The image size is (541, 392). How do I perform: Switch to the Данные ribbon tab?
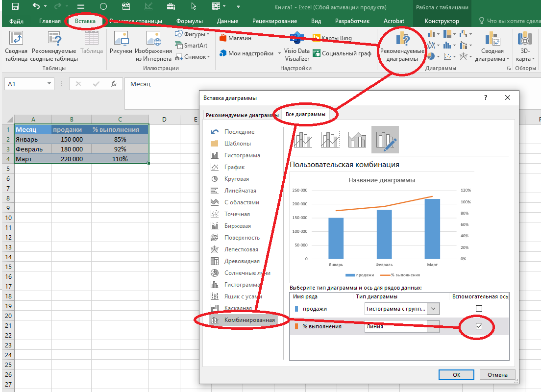227,21
